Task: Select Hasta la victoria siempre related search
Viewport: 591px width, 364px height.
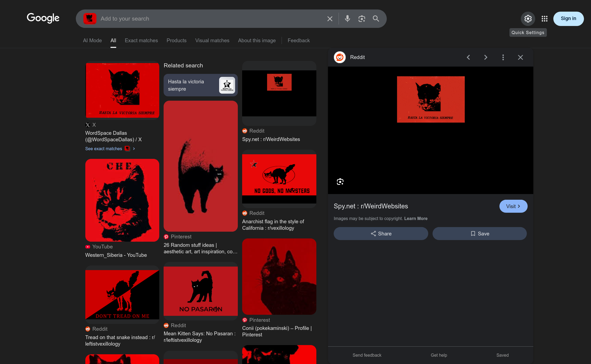Action: [200, 85]
